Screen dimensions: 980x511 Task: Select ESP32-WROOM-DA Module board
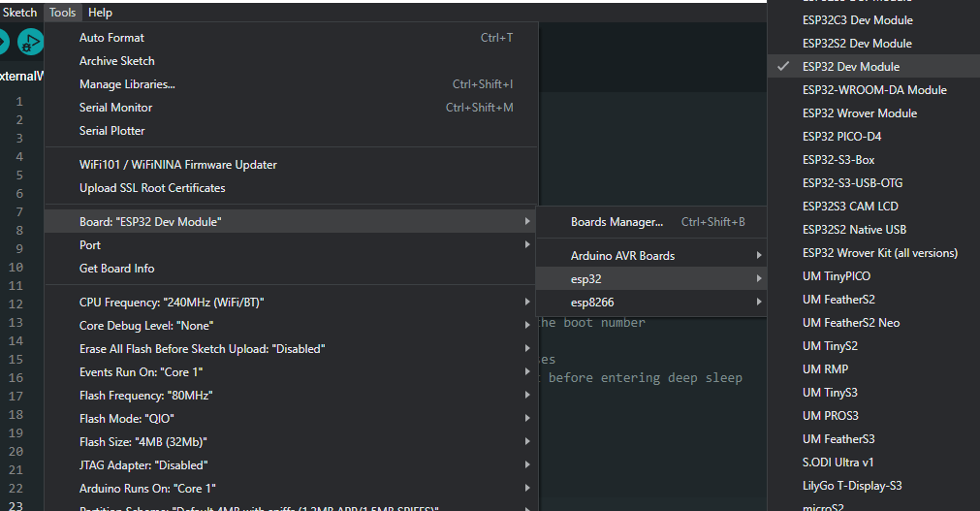[873, 90]
